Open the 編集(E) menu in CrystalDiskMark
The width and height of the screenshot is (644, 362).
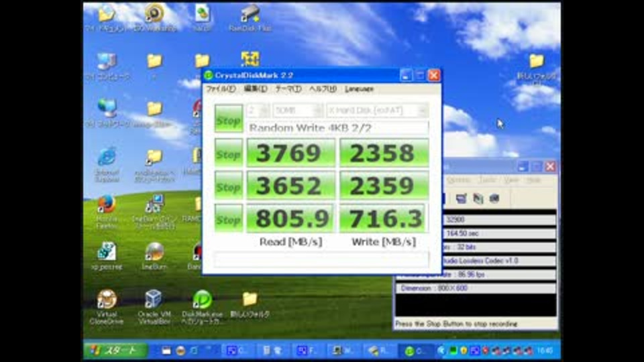[256, 89]
